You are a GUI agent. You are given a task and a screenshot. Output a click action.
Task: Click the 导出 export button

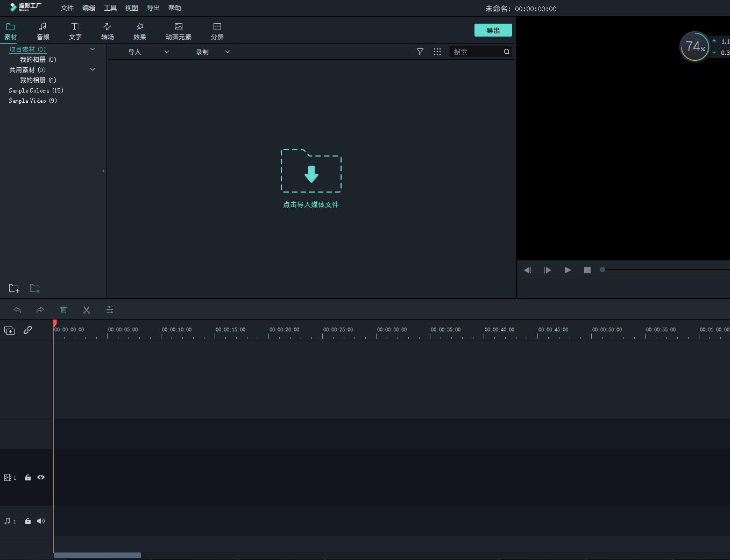tap(493, 31)
